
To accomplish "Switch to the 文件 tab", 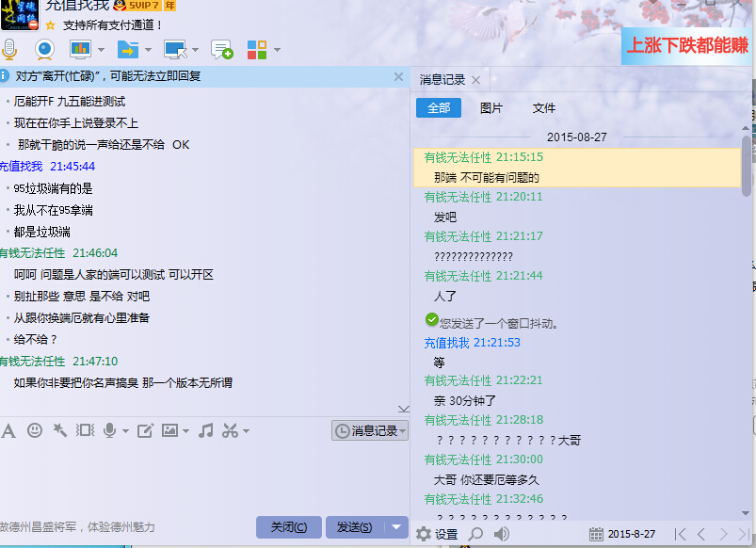I will point(543,108).
